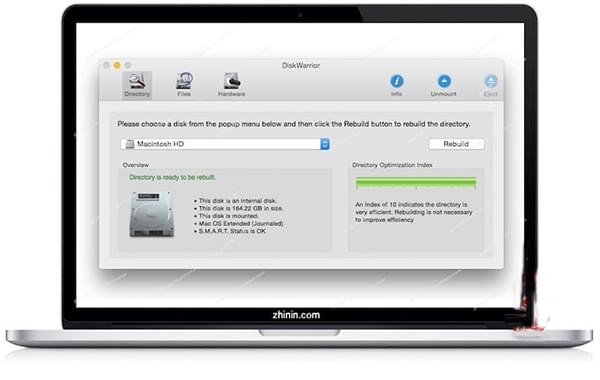
Task: Click the Rebuild button
Action: pos(456,144)
